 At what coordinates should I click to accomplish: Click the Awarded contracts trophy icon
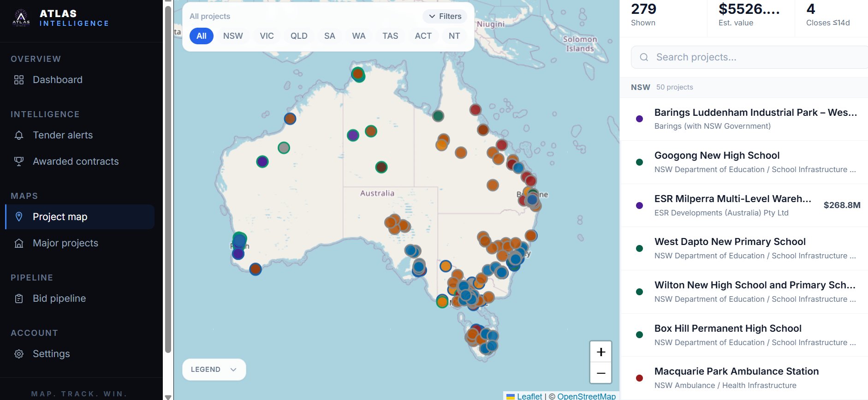[19, 161]
